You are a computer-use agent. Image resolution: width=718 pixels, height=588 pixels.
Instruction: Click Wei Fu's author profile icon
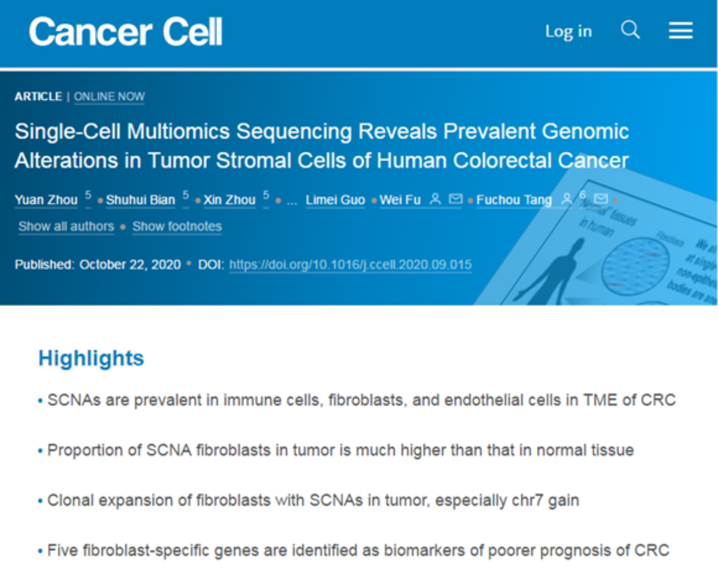435,199
